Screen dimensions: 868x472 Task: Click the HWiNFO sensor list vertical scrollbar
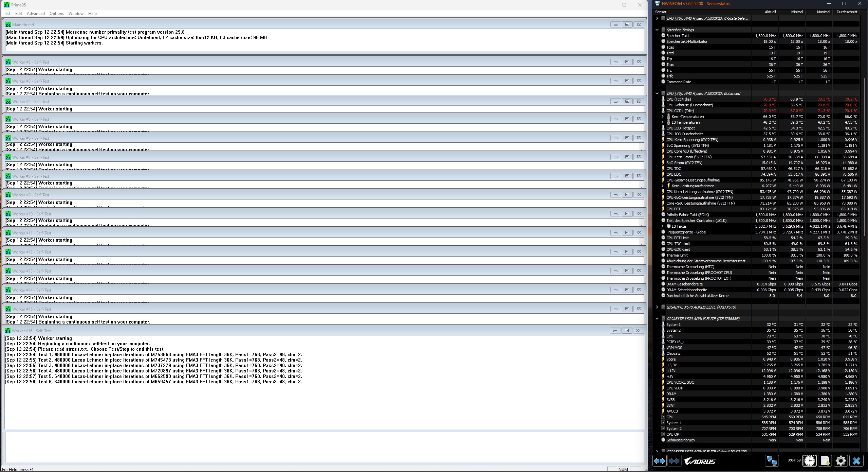click(864, 156)
